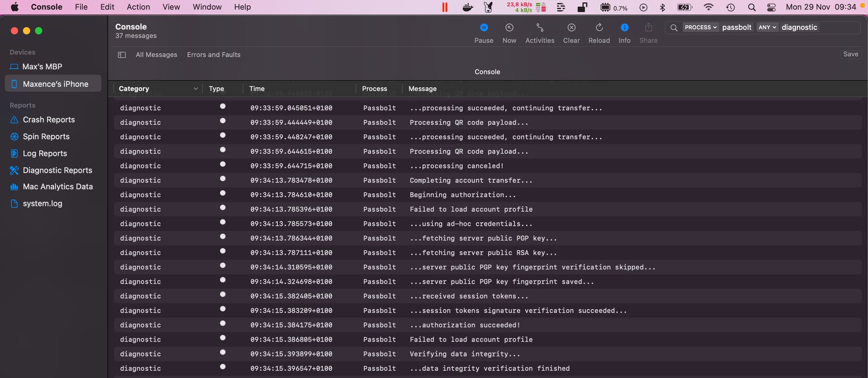Select Max's MBP device
868x378 pixels.
pyautogui.click(x=42, y=66)
